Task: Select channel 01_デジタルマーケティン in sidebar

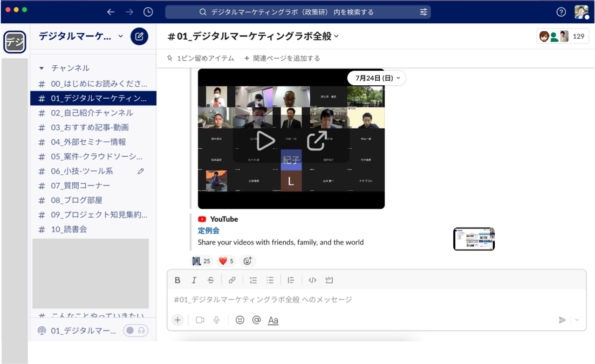Action: [x=93, y=98]
